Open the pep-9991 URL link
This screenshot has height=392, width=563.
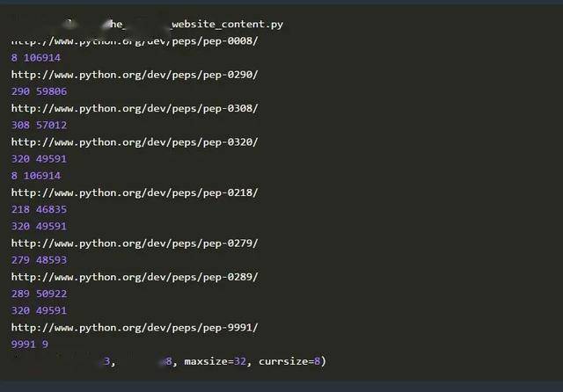(134, 327)
